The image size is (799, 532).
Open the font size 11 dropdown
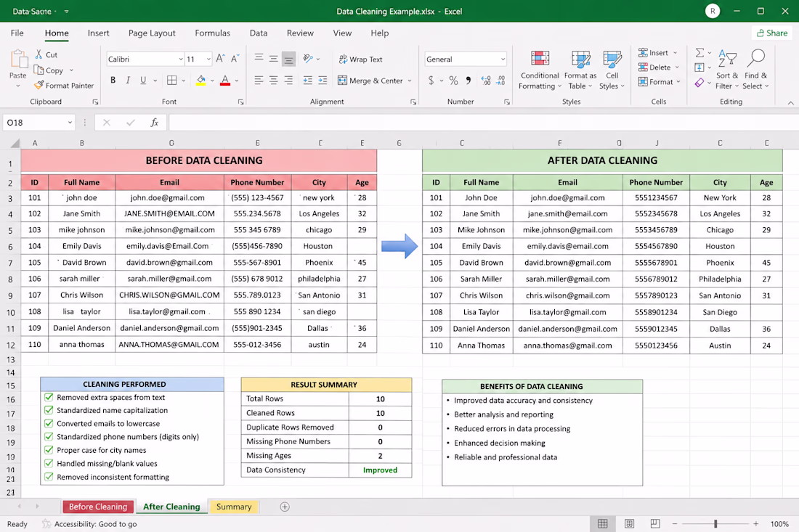(208, 59)
